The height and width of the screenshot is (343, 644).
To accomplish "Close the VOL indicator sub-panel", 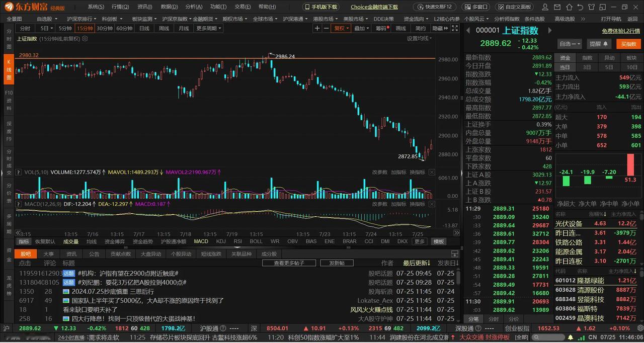I will coord(431,172).
